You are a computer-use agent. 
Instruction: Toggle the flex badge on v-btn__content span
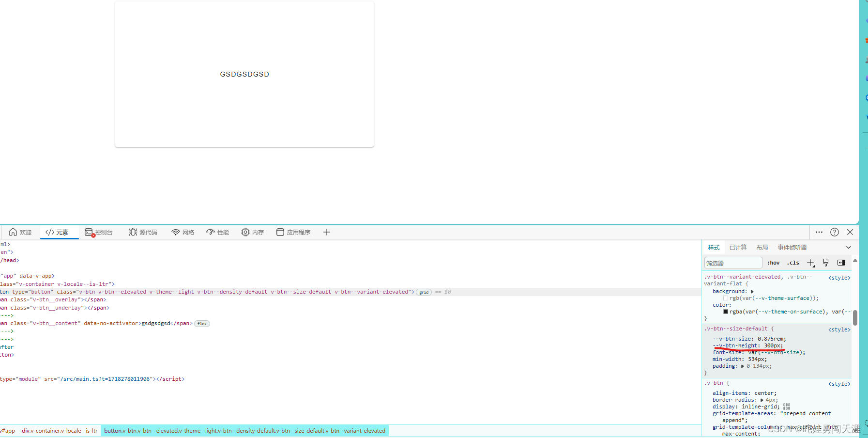(202, 324)
